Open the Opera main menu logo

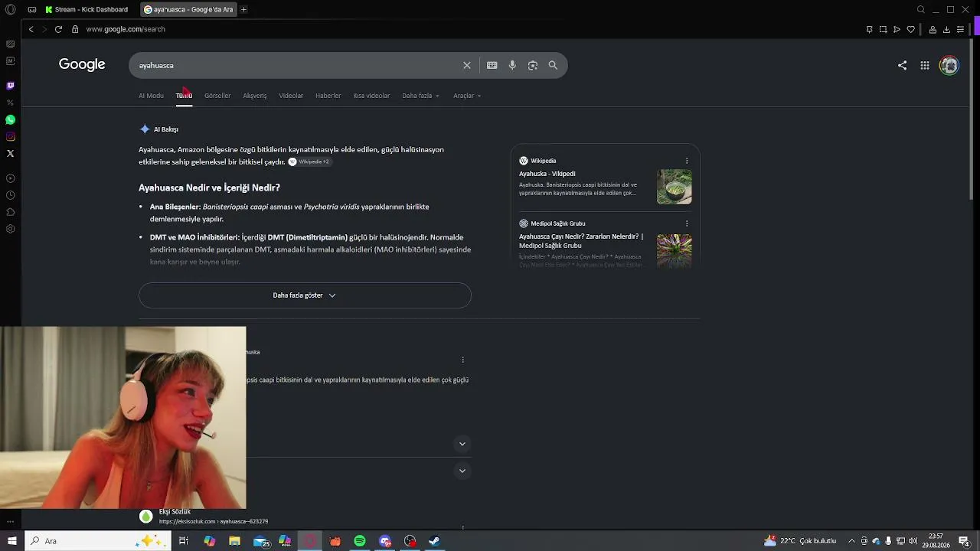click(10, 9)
